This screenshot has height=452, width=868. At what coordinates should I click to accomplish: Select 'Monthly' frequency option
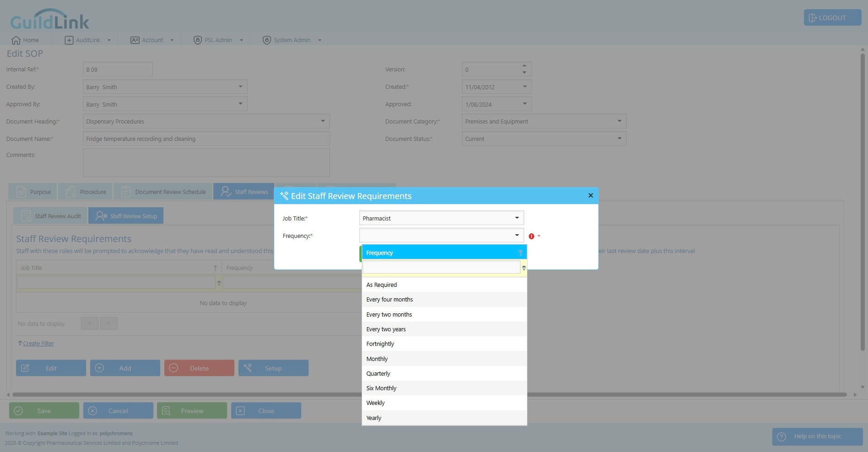click(x=444, y=359)
